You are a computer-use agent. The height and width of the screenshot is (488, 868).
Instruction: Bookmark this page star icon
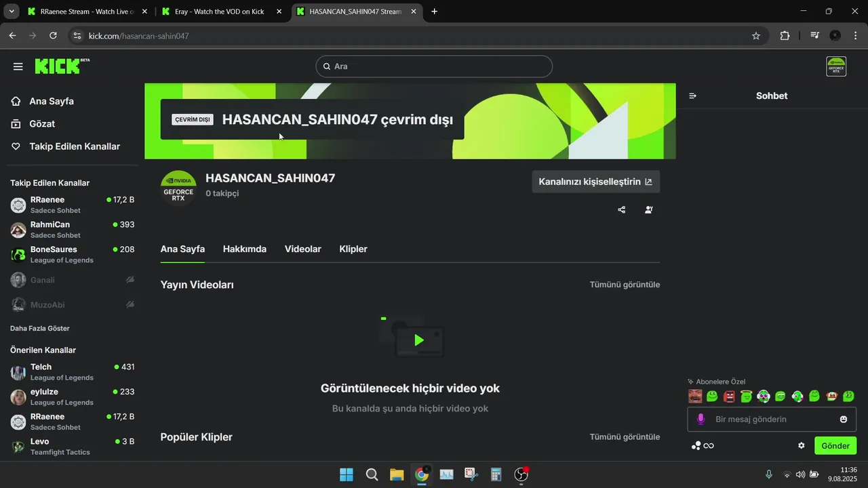[756, 36]
